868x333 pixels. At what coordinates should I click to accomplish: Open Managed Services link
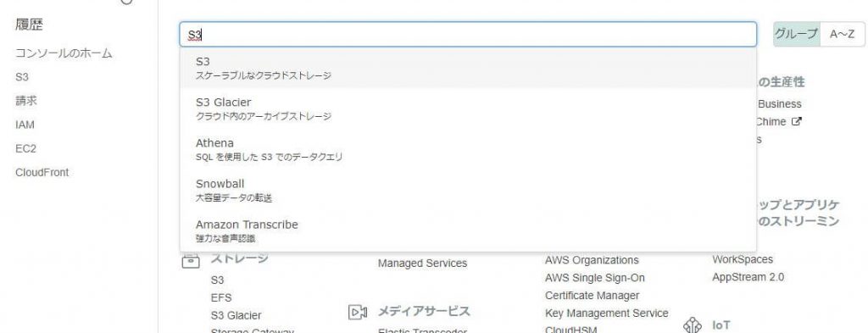click(x=422, y=264)
